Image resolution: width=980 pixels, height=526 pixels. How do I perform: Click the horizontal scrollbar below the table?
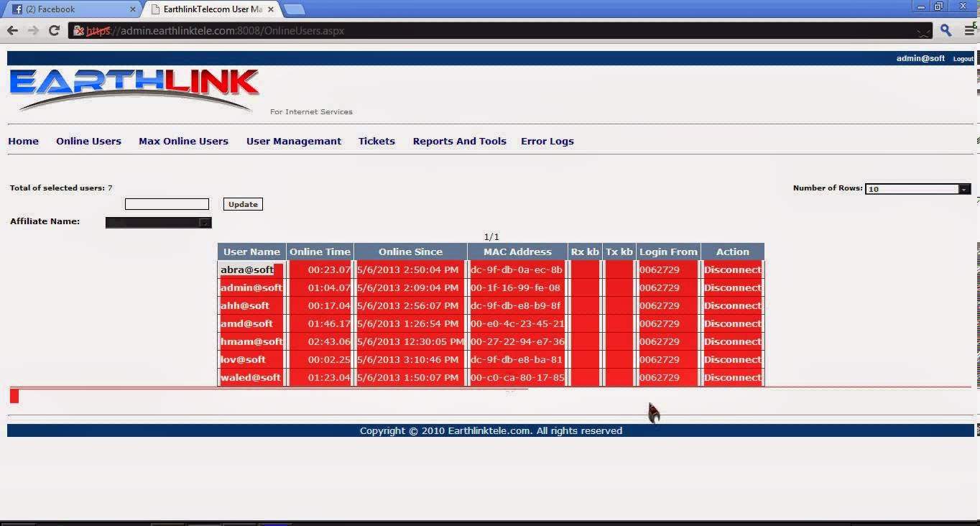14,395
